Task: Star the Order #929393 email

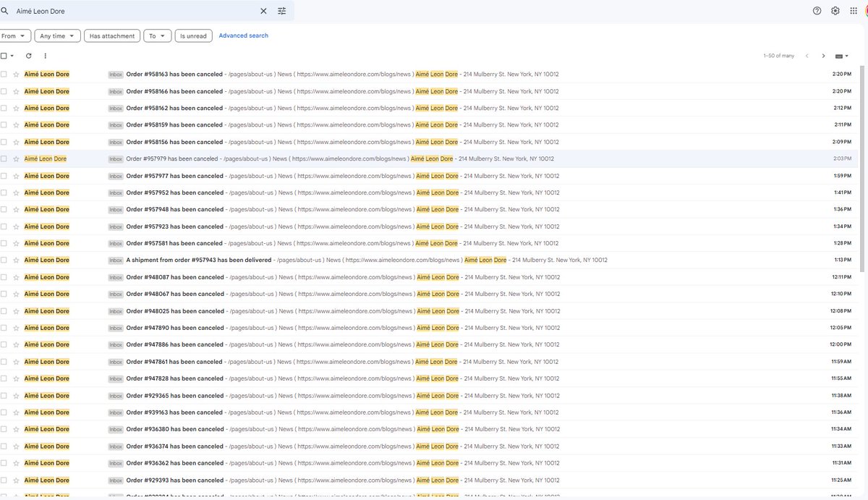Action: (16, 480)
